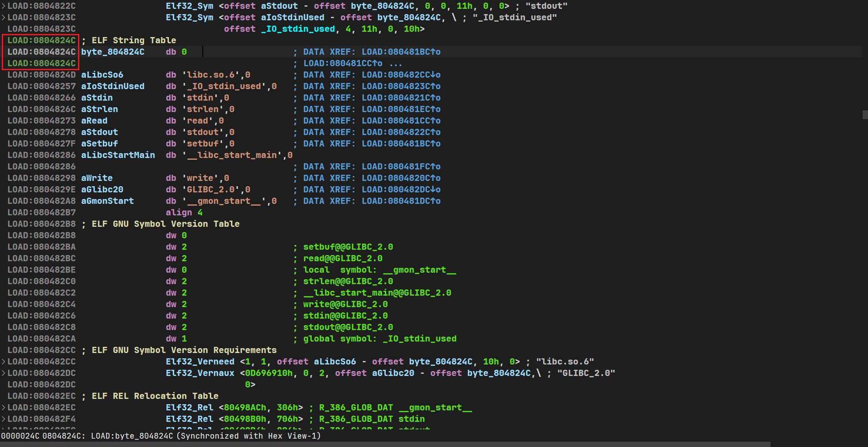Expand the collapsed Elf32_Sym stdout entry
The image size is (868, 447).
point(4,6)
